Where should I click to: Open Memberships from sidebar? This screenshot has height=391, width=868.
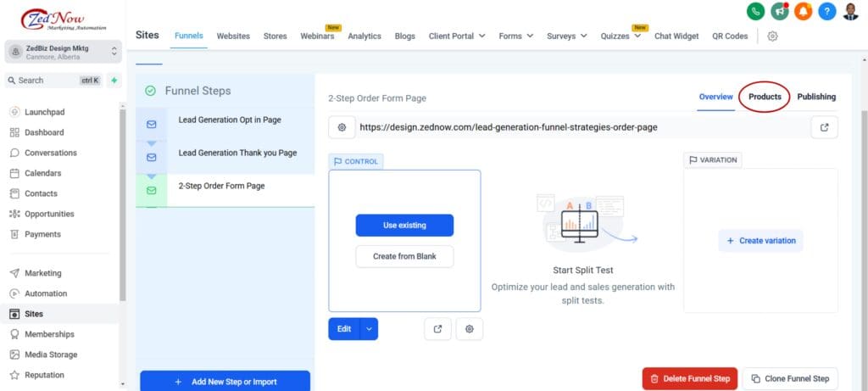point(49,334)
